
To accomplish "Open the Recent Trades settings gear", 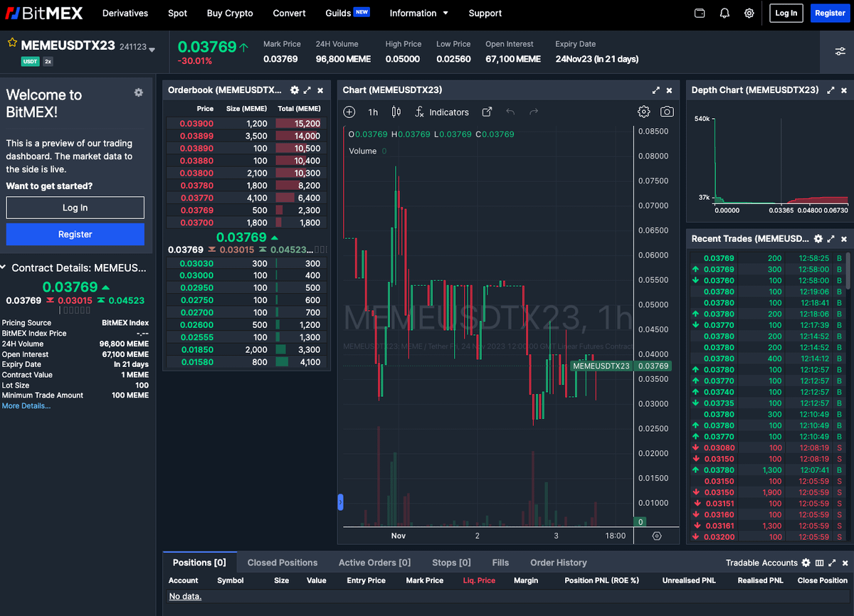I will [818, 239].
